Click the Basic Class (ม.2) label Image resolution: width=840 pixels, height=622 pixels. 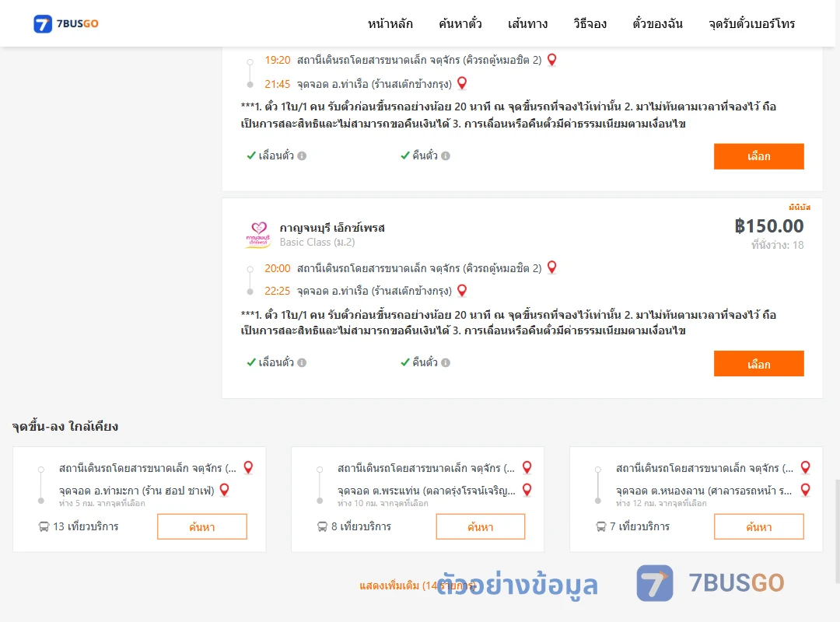(x=317, y=242)
